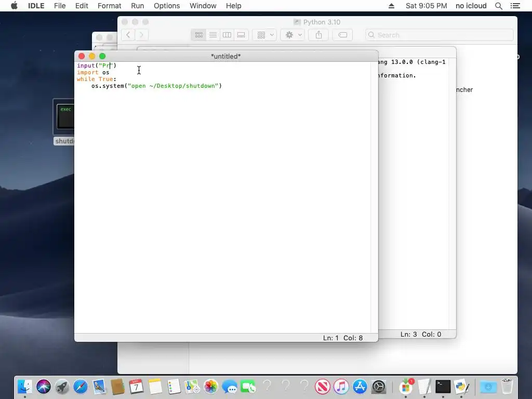
Task: Open the Edit menu
Action: point(82,6)
